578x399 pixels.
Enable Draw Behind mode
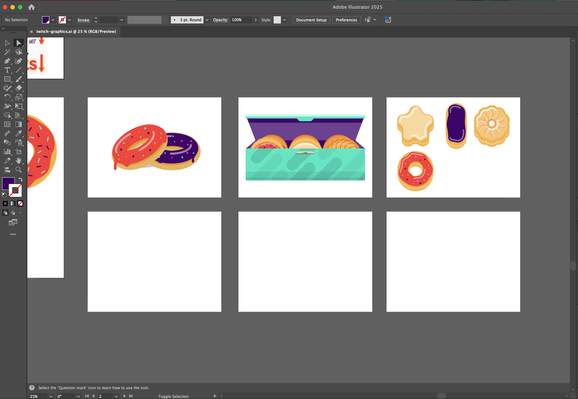[x=13, y=213]
